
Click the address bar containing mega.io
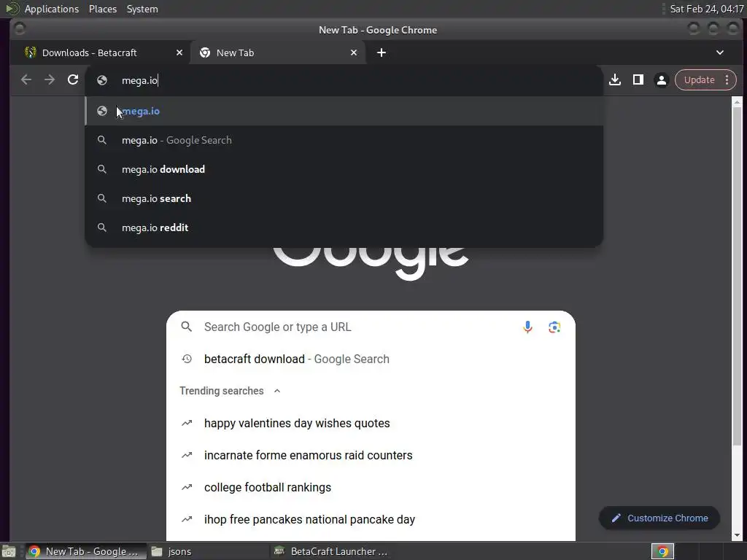tap(344, 80)
